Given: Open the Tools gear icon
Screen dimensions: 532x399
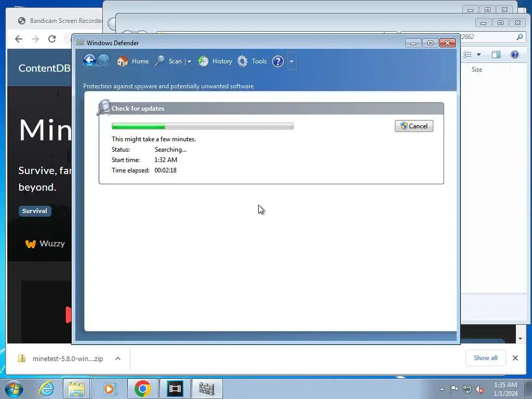Looking at the screenshot, I should (242, 61).
